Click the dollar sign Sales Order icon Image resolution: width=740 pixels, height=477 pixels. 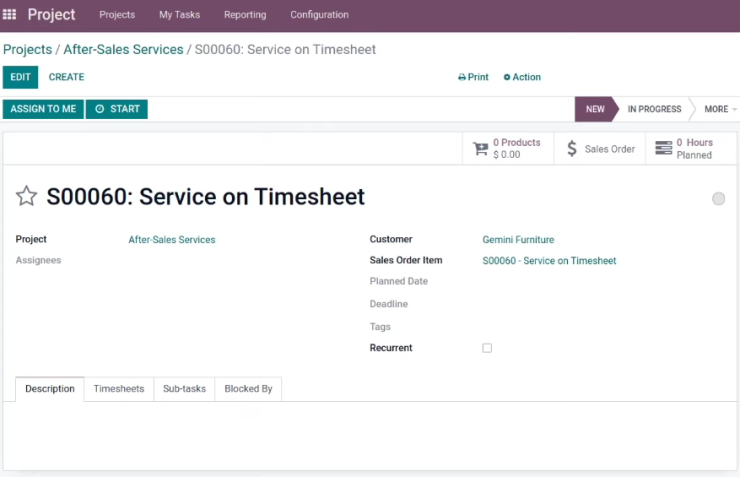tap(572, 149)
